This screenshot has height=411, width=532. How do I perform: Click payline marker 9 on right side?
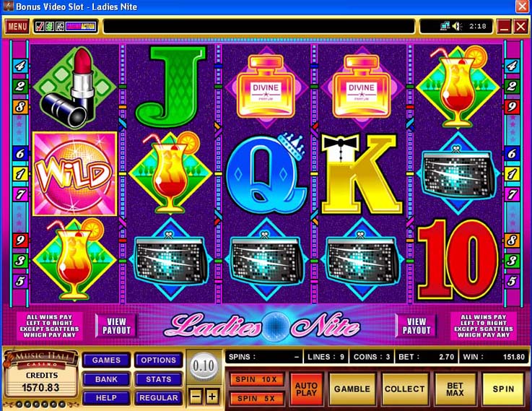(512, 107)
